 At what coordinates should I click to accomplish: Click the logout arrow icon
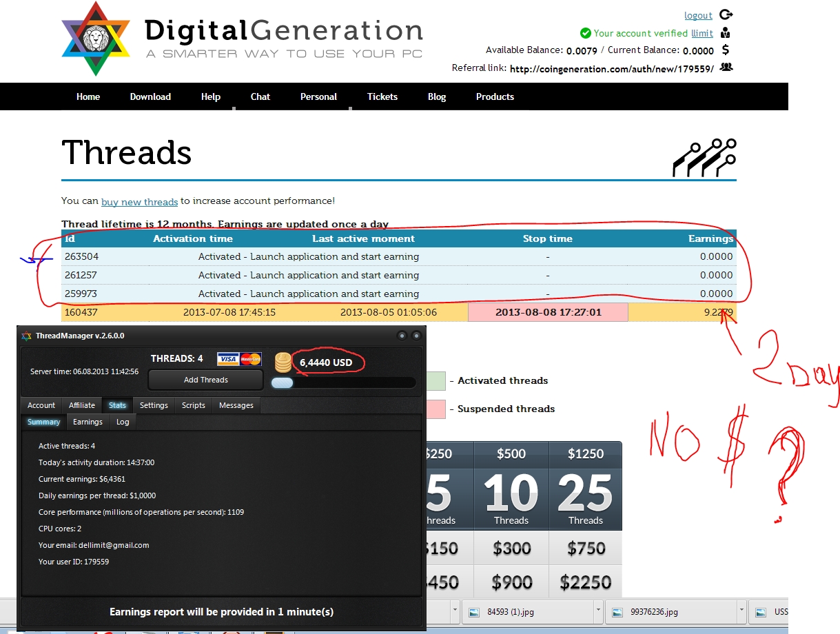726,14
